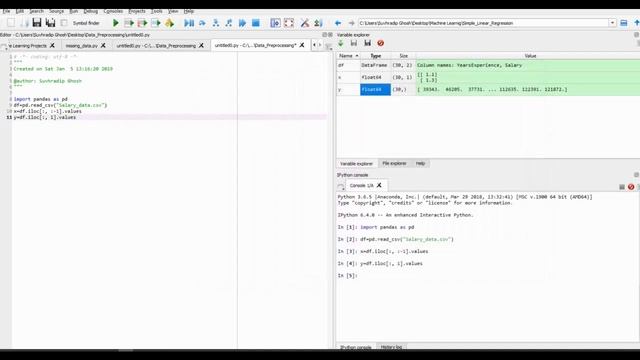The width and height of the screenshot is (640, 360).
Task: Select the x variable row
Action: (488, 77)
